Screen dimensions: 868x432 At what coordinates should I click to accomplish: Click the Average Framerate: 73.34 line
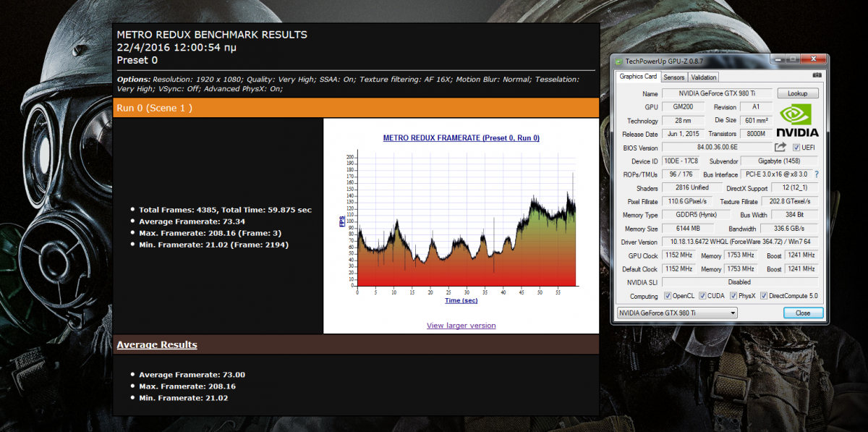click(x=192, y=221)
